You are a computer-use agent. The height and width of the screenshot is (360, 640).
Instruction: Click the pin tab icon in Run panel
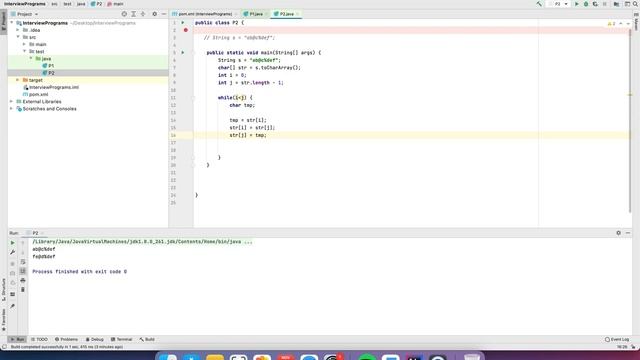click(12, 306)
